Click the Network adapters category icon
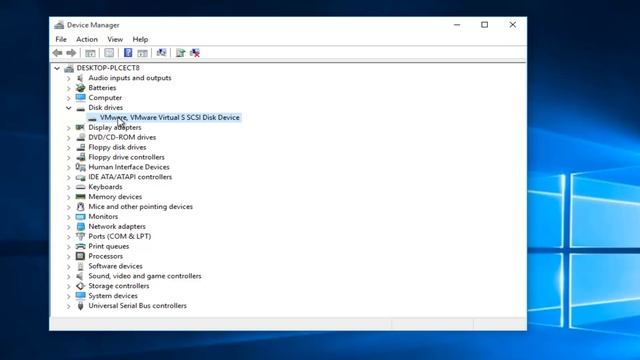The width and height of the screenshot is (640, 360). tap(80, 227)
